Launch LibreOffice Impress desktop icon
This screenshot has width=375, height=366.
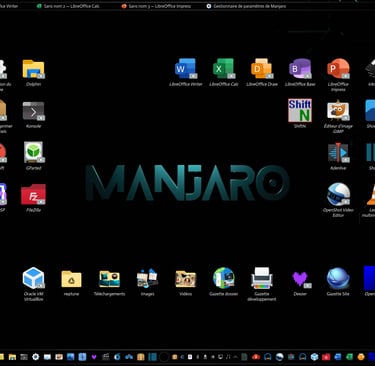(x=338, y=69)
